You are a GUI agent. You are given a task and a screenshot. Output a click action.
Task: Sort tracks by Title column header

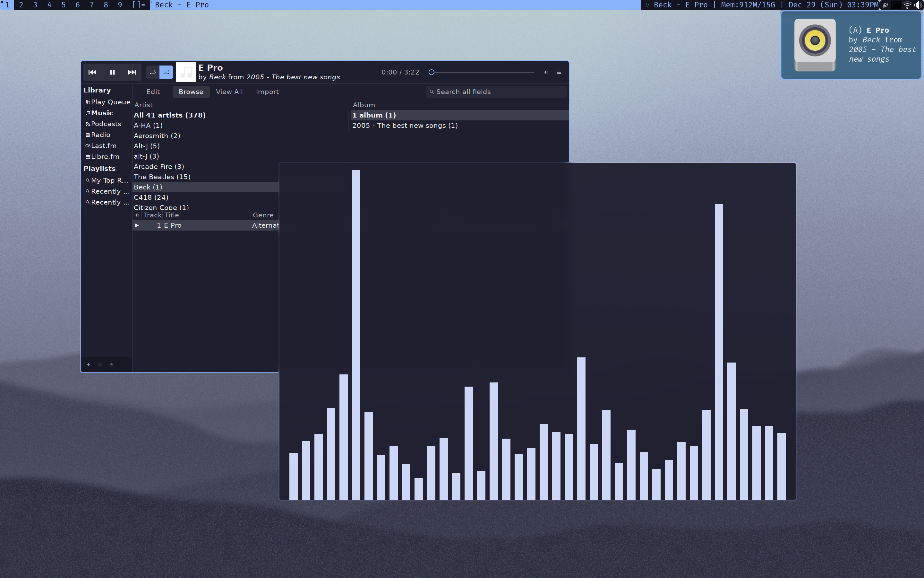point(207,215)
